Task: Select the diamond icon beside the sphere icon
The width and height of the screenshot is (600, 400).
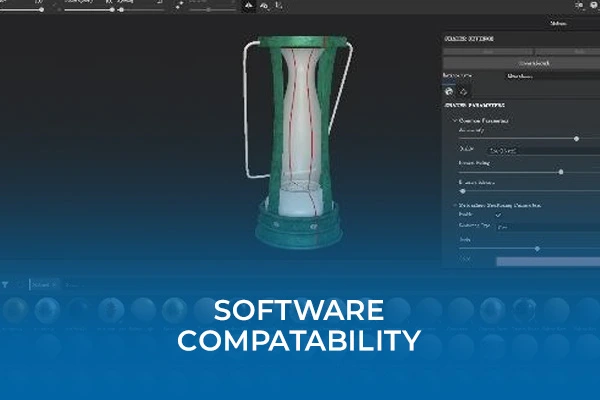Action: point(463,91)
